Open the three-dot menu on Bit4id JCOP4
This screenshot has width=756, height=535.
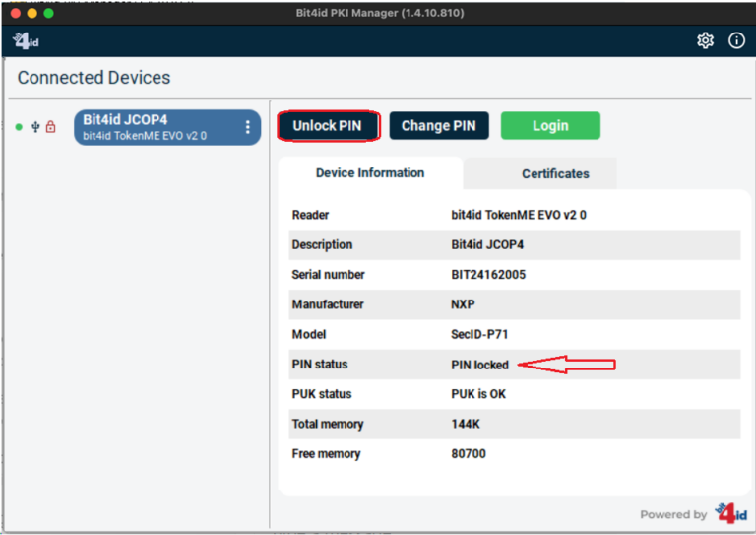coord(247,127)
